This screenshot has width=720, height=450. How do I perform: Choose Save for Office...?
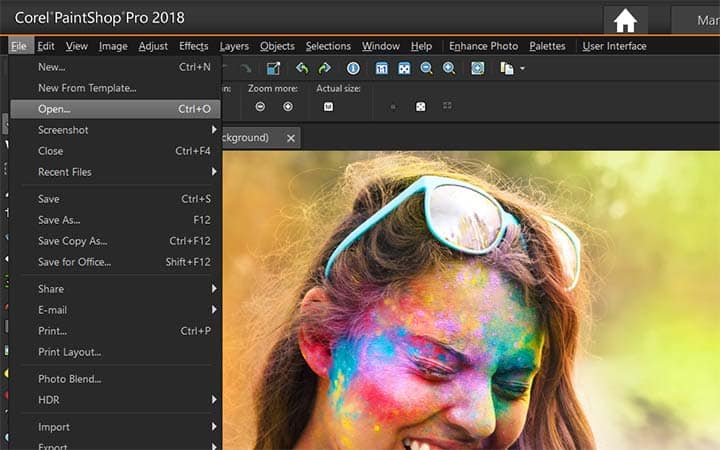tap(115, 262)
